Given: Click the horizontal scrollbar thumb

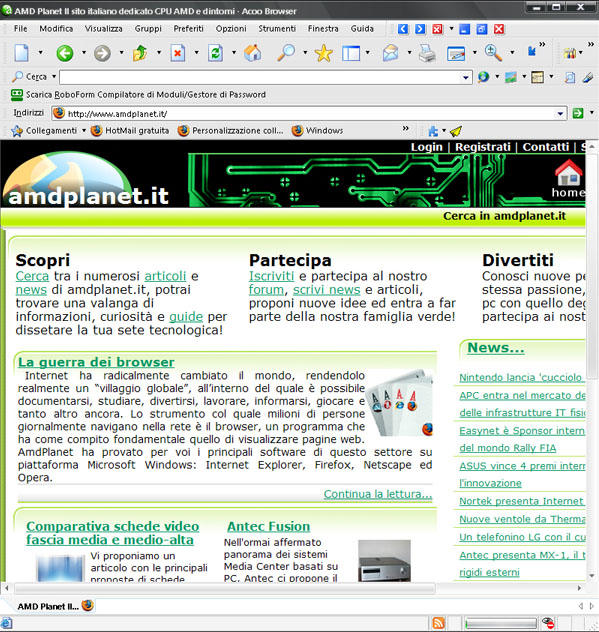Looking at the screenshot, I should (x=225, y=588).
